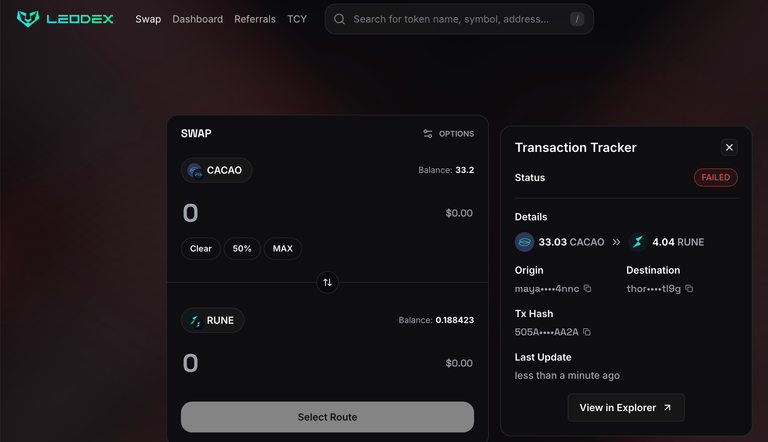Open swap OPTIONS settings

click(448, 134)
